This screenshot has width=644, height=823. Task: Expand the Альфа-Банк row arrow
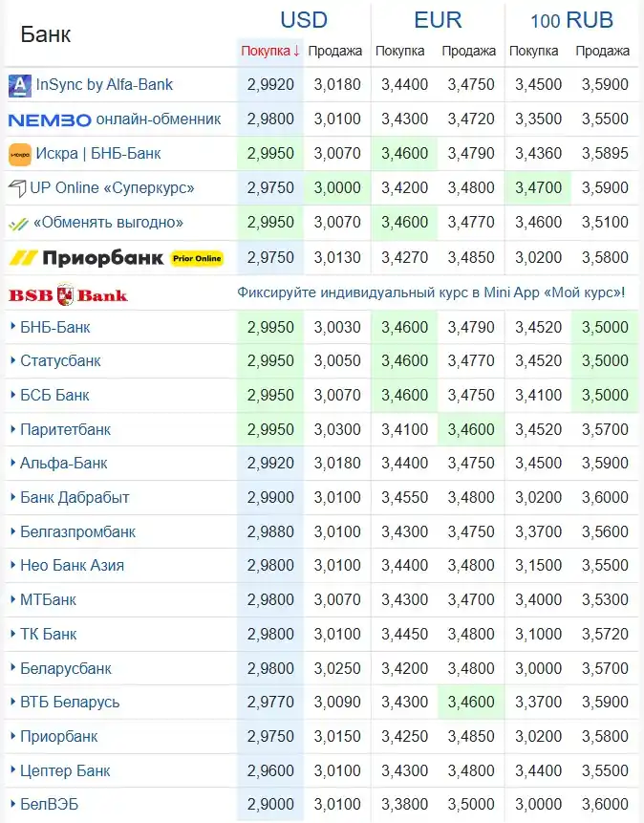[12, 463]
